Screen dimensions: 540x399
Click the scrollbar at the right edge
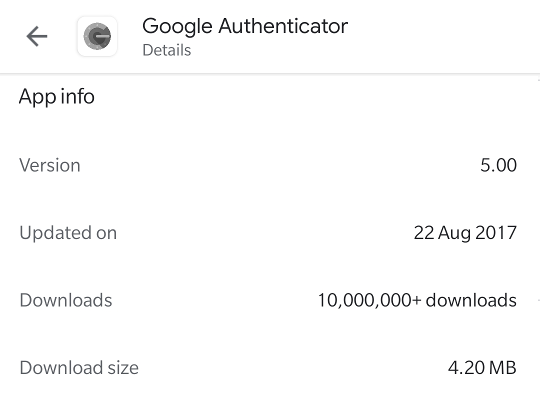point(538,189)
